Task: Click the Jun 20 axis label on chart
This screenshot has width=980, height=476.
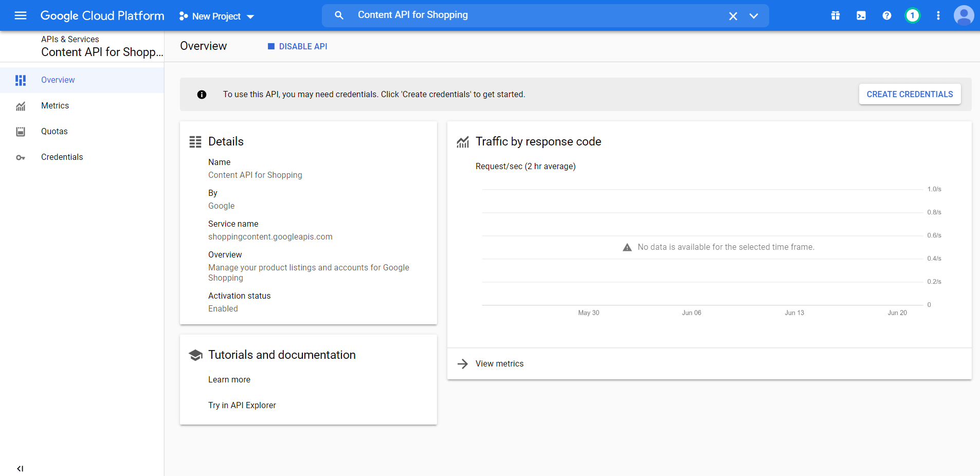Action: [897, 313]
